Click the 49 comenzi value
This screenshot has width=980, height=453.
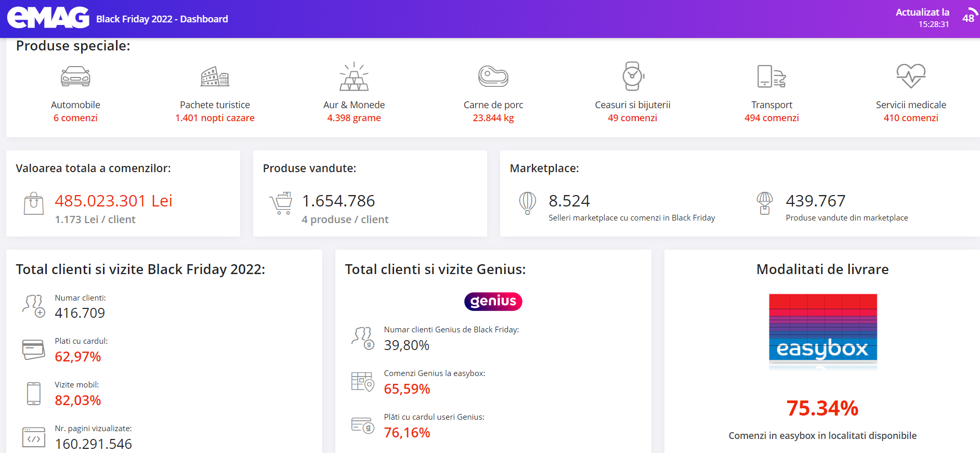click(633, 118)
